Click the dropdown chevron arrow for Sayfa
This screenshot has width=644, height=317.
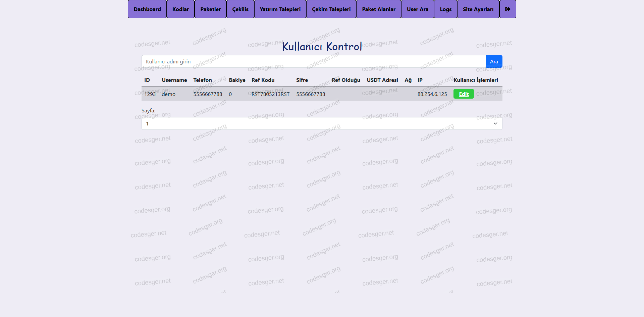(495, 123)
